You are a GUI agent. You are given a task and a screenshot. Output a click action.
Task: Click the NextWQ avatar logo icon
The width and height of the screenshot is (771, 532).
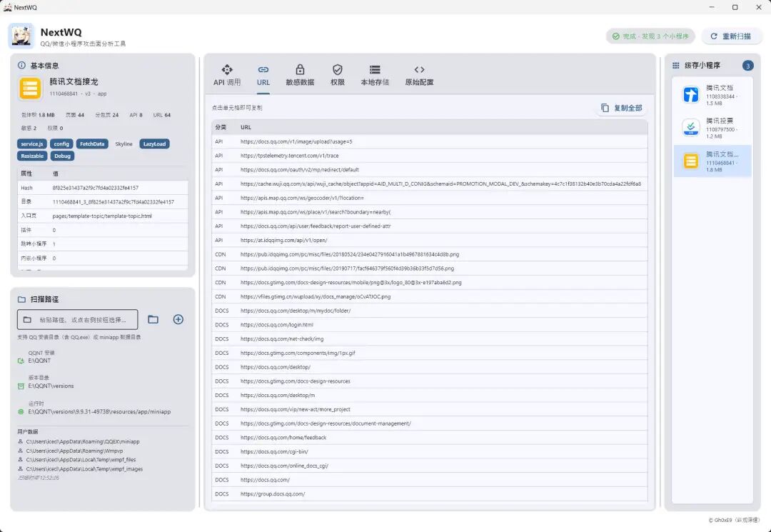[x=21, y=36]
